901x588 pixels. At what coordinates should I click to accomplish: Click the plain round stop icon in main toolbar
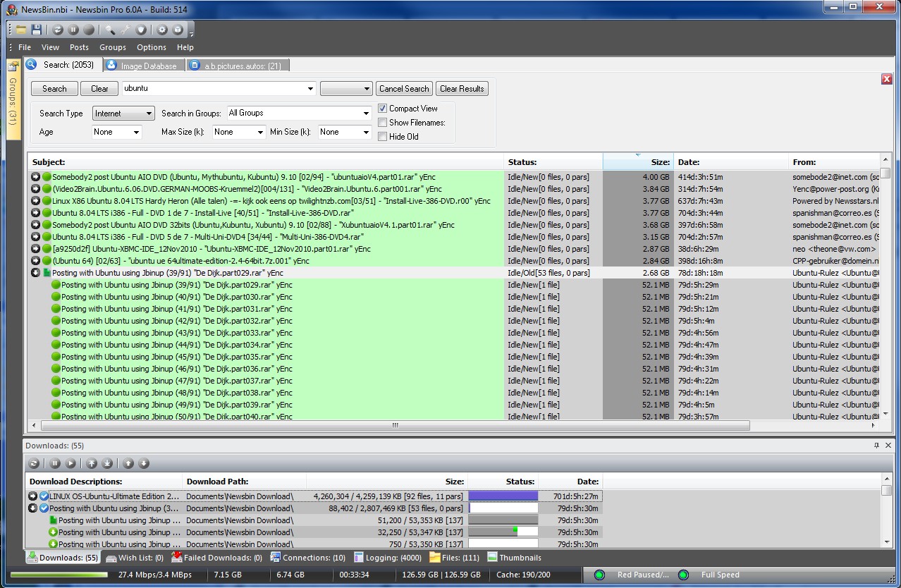[89, 30]
